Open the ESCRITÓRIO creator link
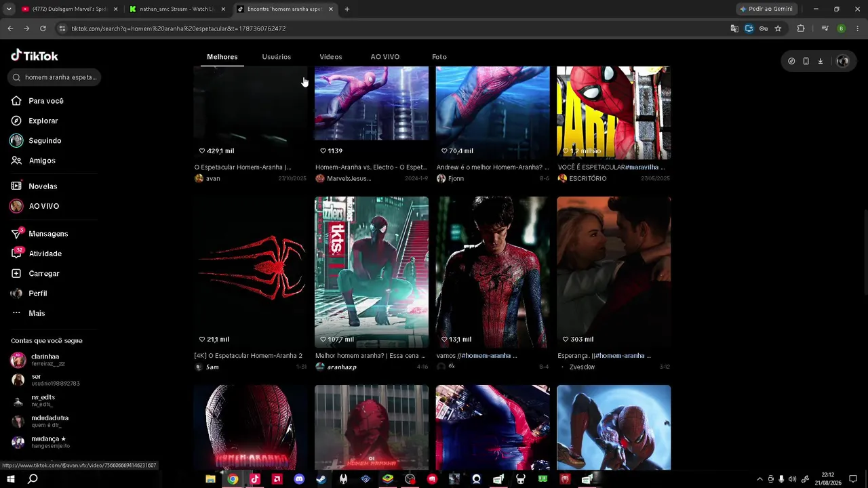Viewport: 868px width, 488px height. (x=587, y=179)
